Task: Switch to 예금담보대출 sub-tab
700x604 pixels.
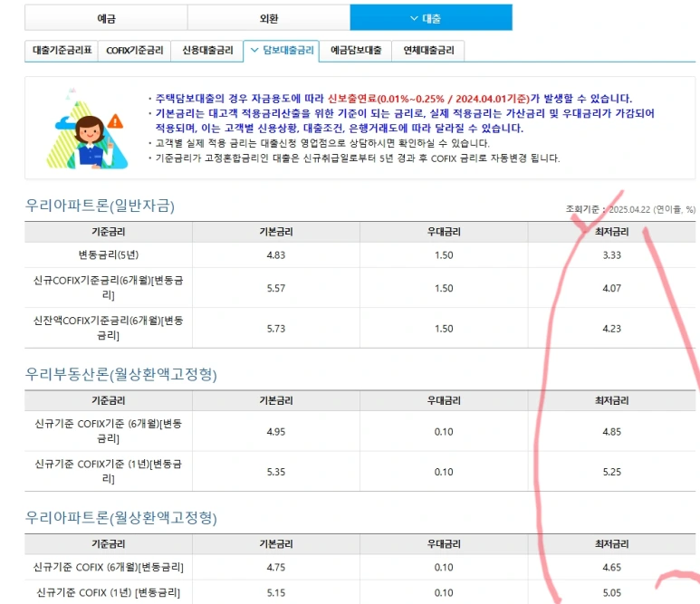Action: pos(356,51)
